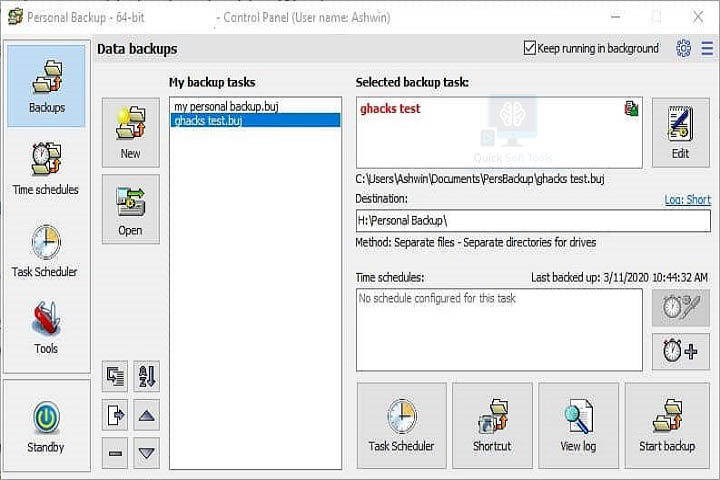Screen dimensions: 720x480
Task: Minimize the Personal Backup window
Action: [x=616, y=17]
